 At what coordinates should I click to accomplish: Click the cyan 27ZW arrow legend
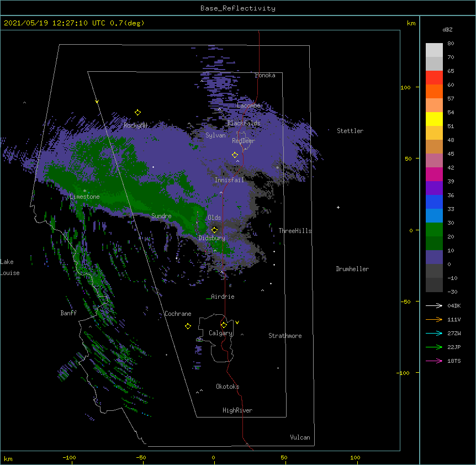(434, 333)
